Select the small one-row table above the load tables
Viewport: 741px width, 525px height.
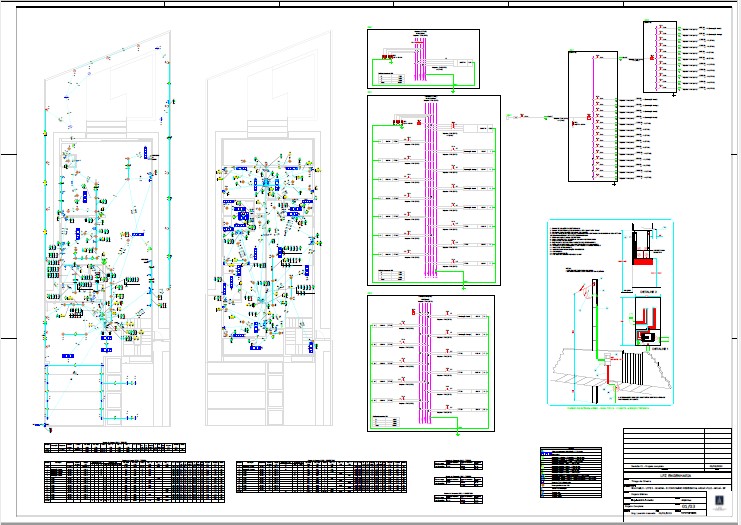[x=115, y=448]
